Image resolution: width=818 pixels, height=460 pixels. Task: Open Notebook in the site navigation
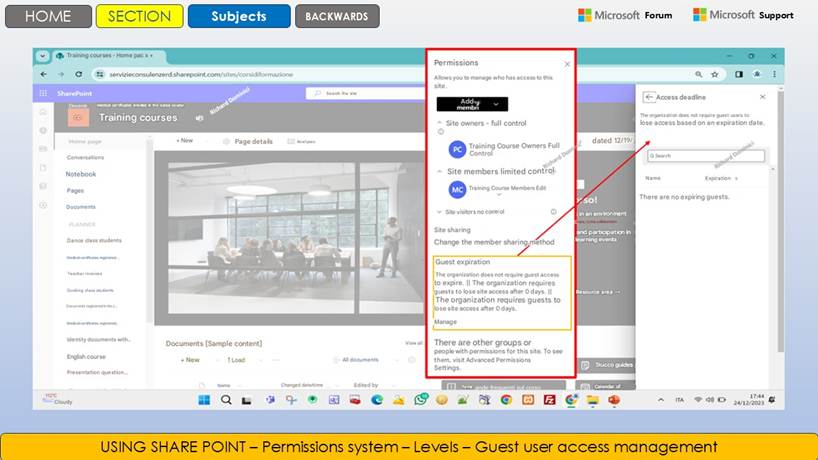pos(81,174)
